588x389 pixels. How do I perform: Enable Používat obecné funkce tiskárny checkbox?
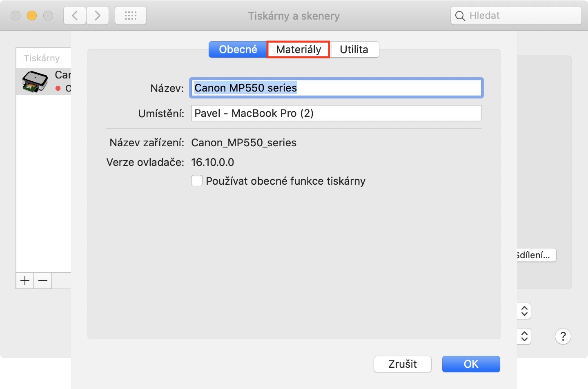click(197, 181)
